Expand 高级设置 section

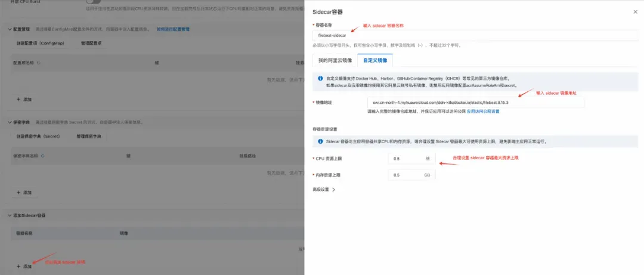[324, 190]
